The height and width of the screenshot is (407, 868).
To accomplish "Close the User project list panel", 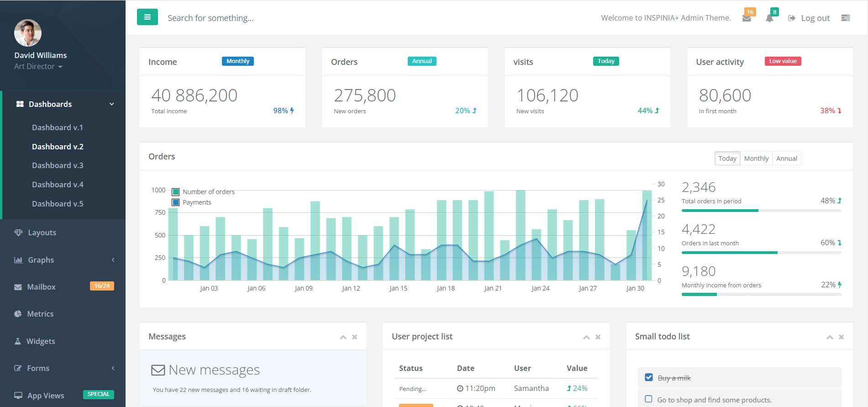I will (x=598, y=337).
